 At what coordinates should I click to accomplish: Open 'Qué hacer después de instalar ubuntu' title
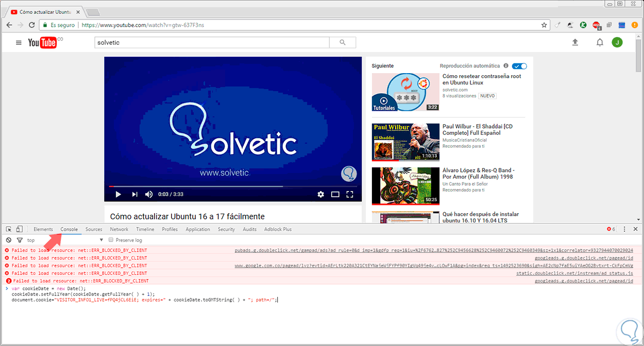pos(481,217)
